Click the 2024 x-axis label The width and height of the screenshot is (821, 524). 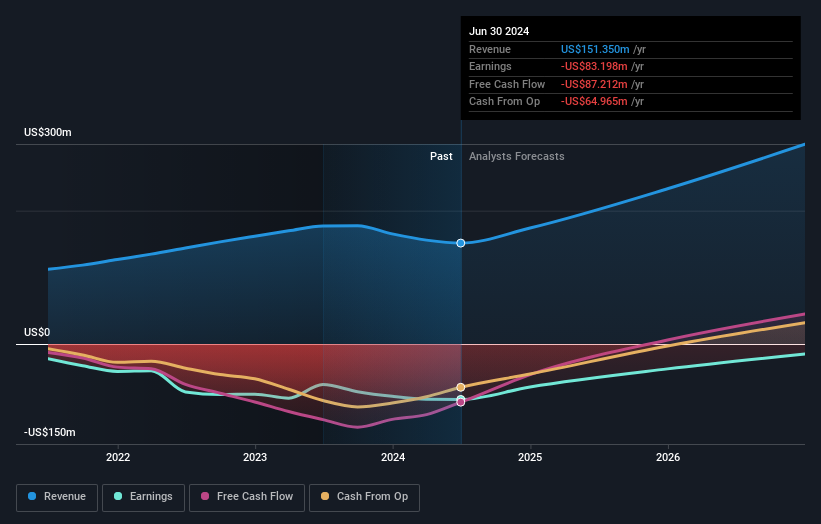coord(393,457)
